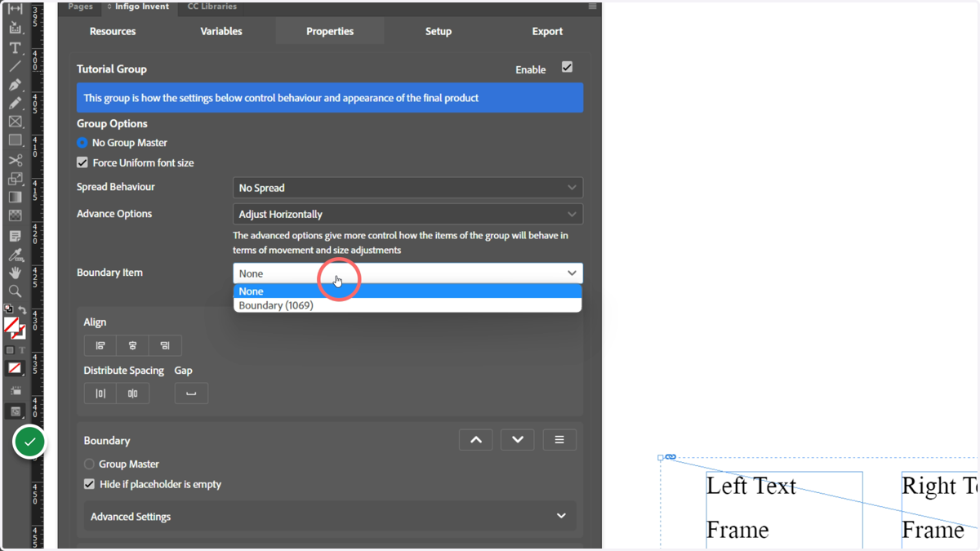980x551 pixels.
Task: Click the align horizontal centers icon
Action: tap(132, 345)
